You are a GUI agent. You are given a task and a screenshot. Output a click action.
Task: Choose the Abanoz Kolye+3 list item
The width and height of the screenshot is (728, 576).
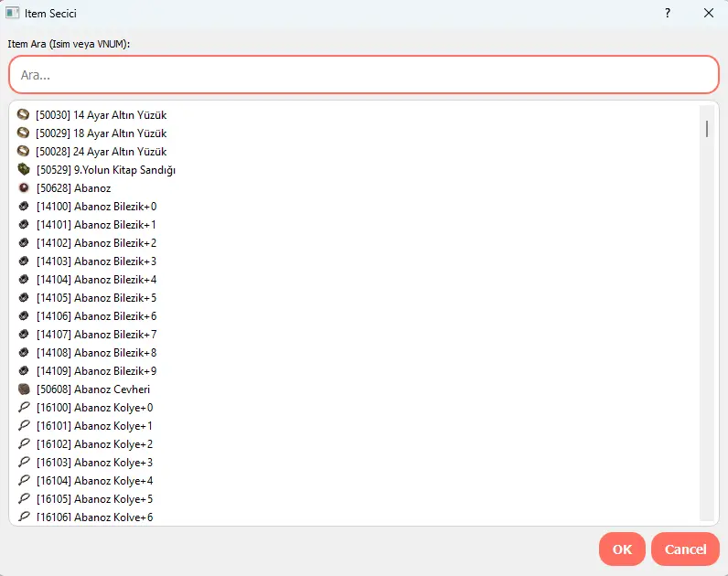[x=94, y=463]
